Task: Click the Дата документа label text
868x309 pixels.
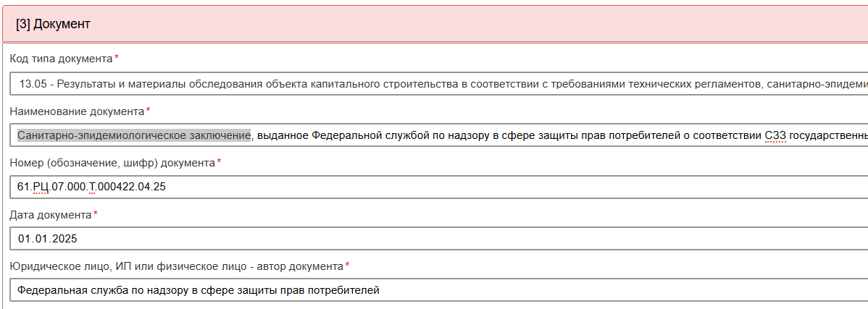Action: (x=50, y=215)
